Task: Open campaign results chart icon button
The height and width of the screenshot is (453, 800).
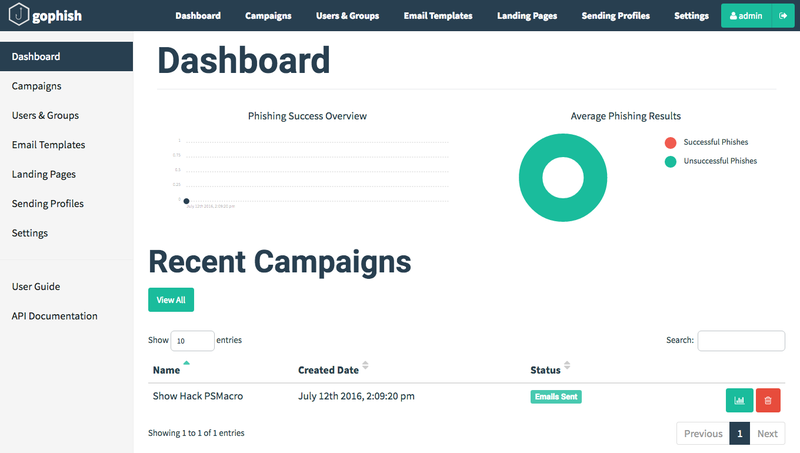Action: point(739,400)
